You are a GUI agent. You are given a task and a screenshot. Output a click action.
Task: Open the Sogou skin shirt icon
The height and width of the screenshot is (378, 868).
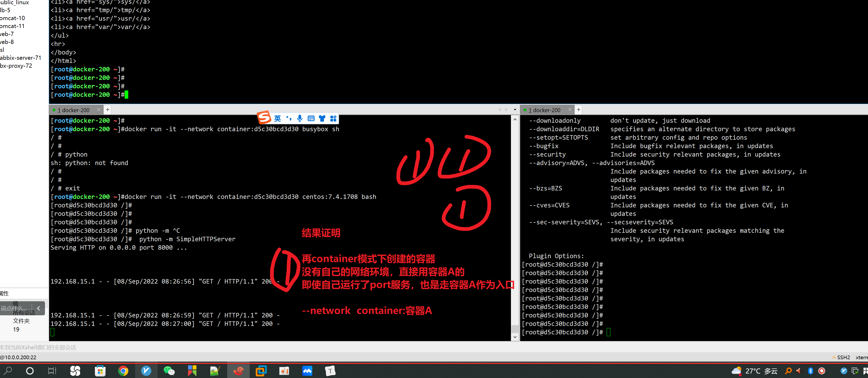point(322,118)
